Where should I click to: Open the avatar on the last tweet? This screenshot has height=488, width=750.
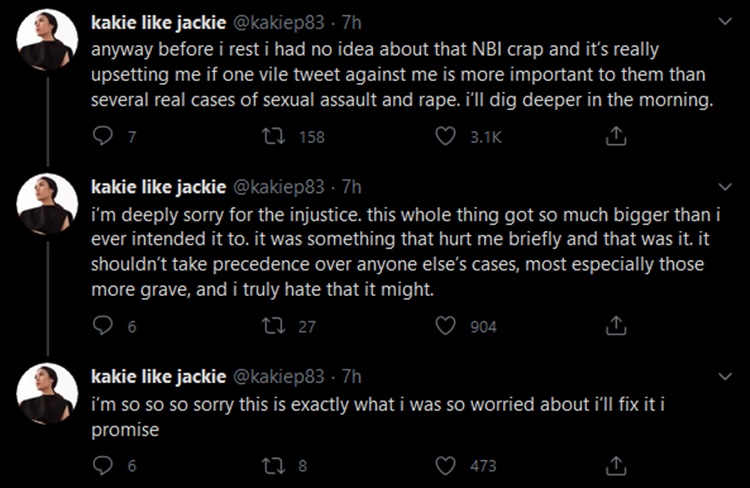[47, 394]
